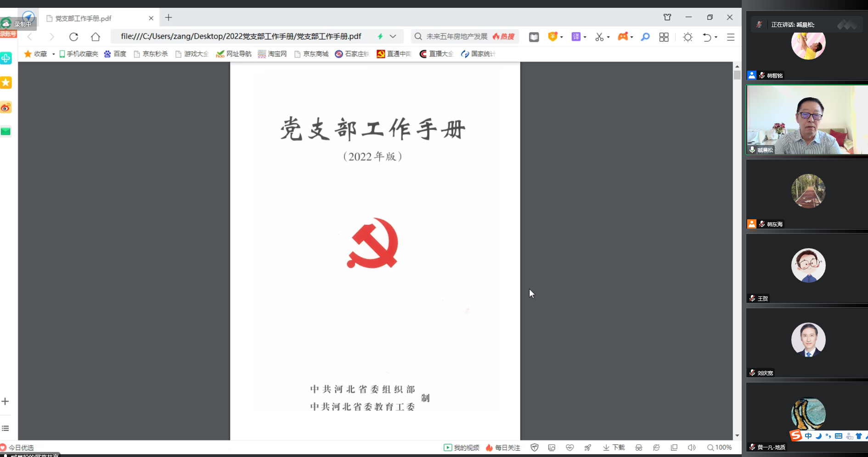
Task: Toggle the browser sound speaker icon
Action: coord(691,447)
